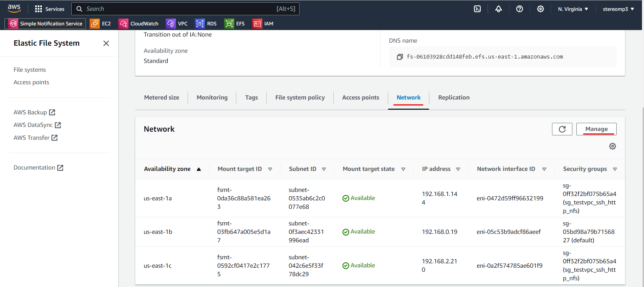
Task: Sort by Availability zone column arrow
Action: [x=199, y=169]
